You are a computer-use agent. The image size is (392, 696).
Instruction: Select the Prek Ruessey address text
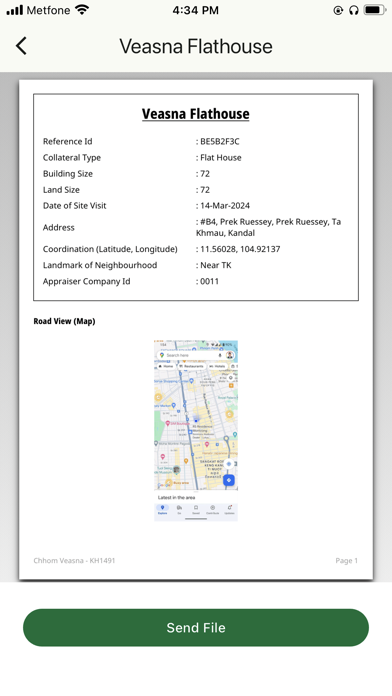(x=269, y=227)
